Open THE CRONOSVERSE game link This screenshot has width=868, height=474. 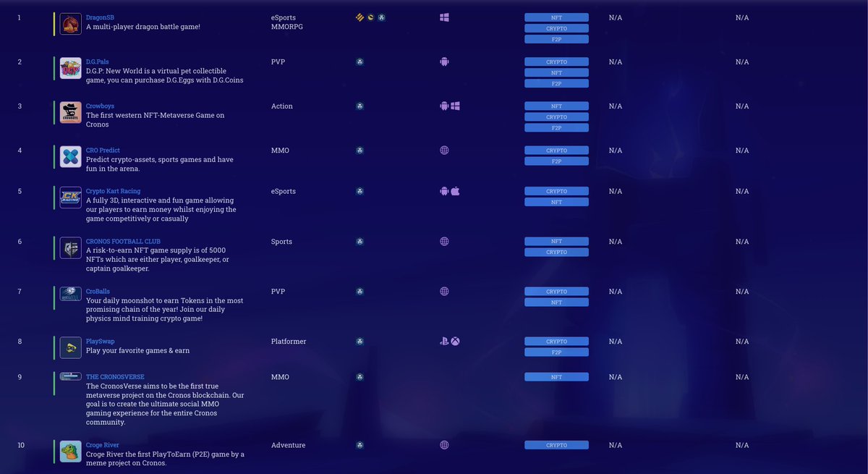coord(115,376)
